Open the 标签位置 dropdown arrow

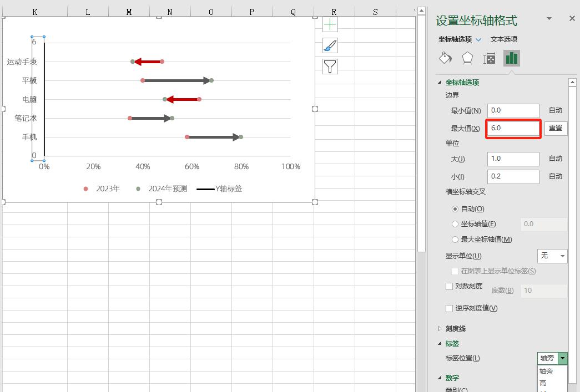tap(563, 358)
